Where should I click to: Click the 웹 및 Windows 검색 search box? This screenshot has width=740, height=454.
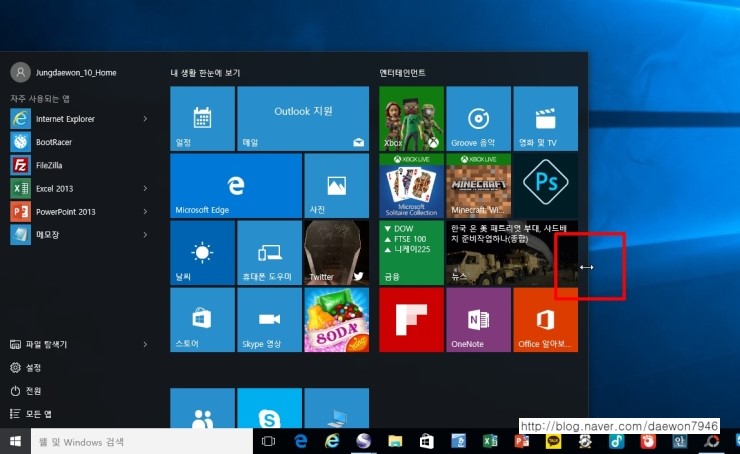[142, 441]
